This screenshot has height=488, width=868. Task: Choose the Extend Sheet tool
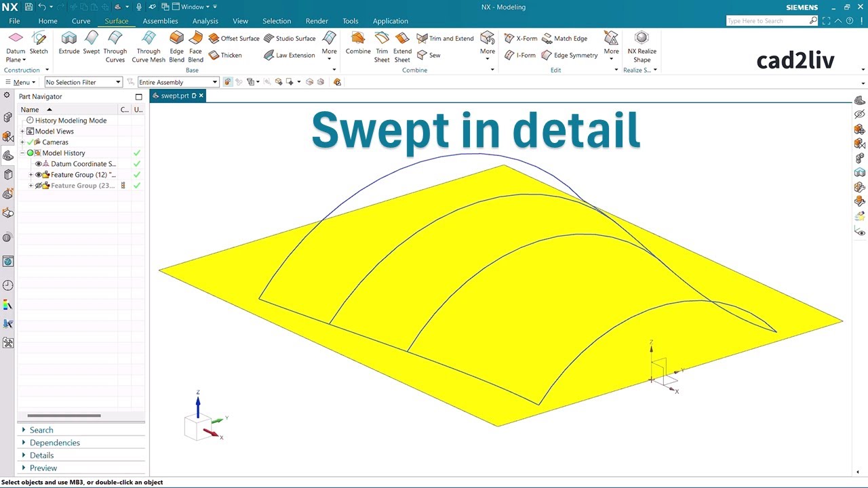click(x=402, y=47)
